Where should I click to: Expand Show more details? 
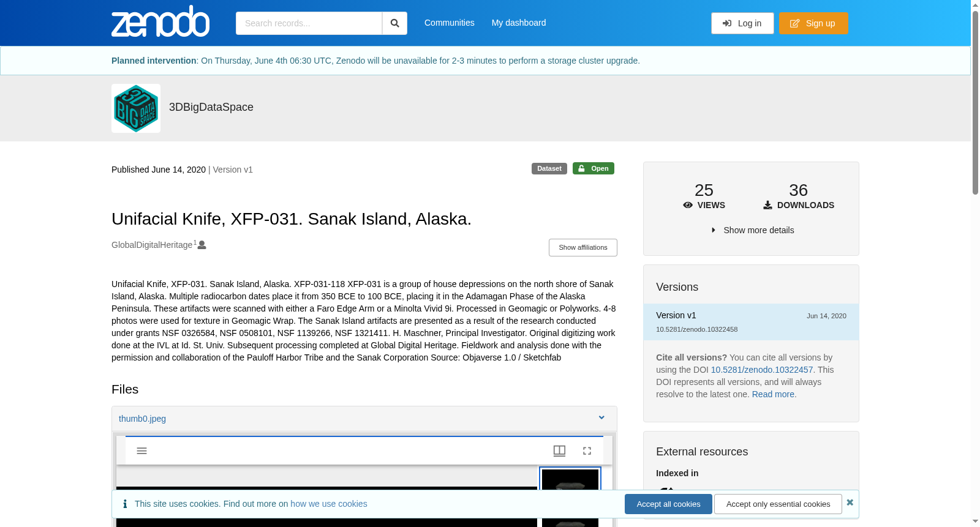click(x=752, y=230)
